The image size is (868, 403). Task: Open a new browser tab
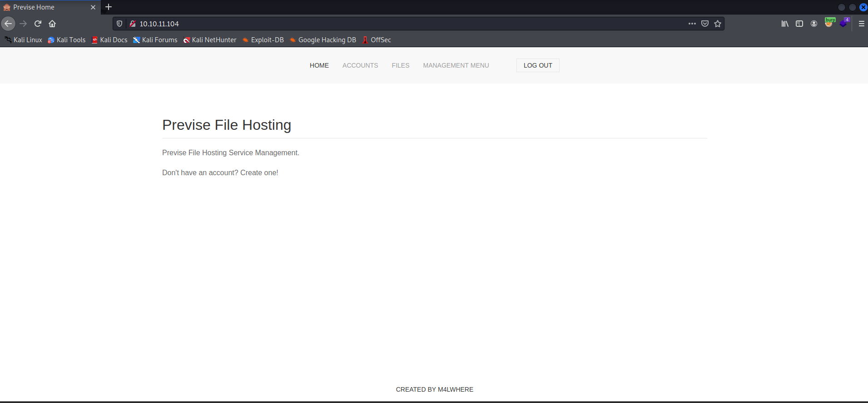(109, 7)
